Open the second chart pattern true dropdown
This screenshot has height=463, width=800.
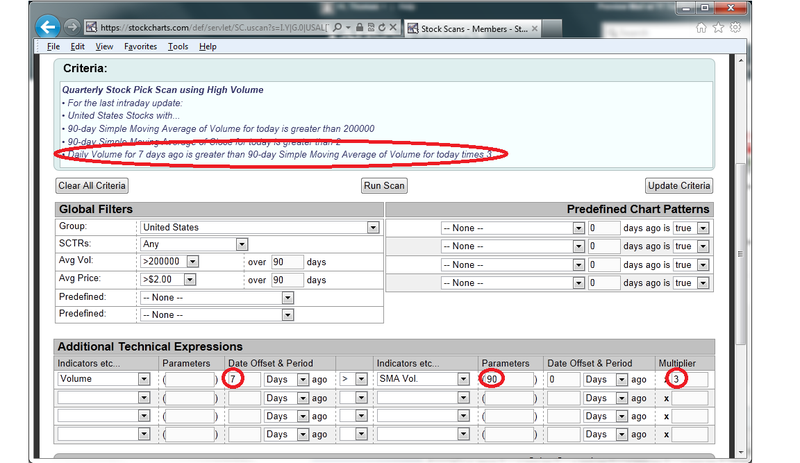691,246
